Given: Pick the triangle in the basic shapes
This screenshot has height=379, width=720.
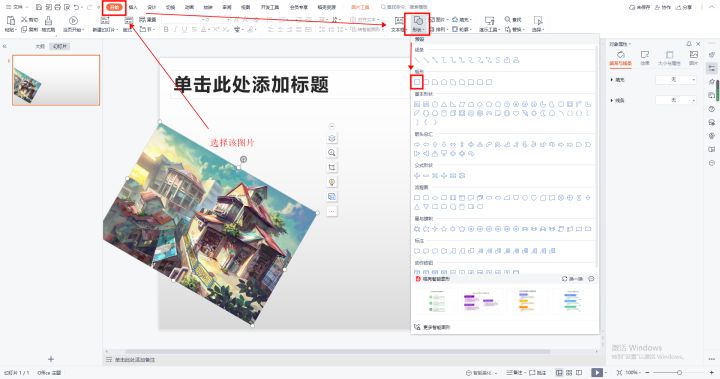Looking at the screenshot, I should pos(444,104).
